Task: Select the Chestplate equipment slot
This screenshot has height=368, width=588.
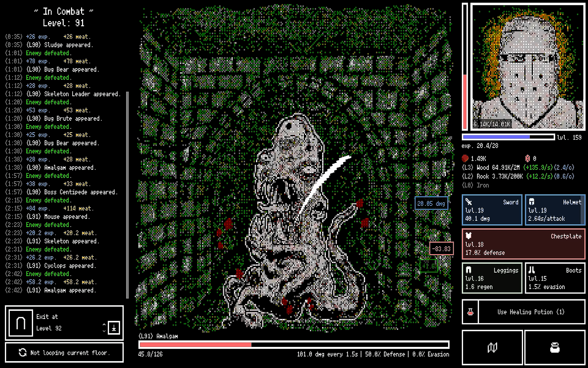Action: pyautogui.click(x=523, y=244)
